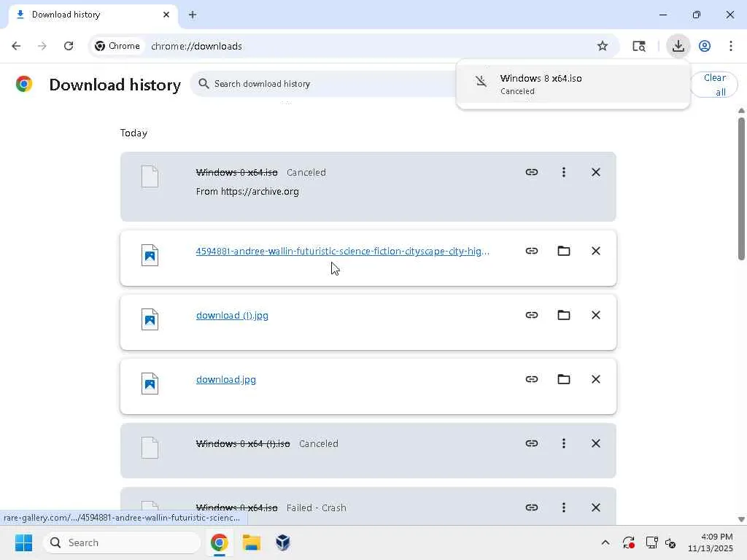Remove andree-wallin cityscape image from list
Image resolution: width=747 pixels, height=560 pixels.
595,251
